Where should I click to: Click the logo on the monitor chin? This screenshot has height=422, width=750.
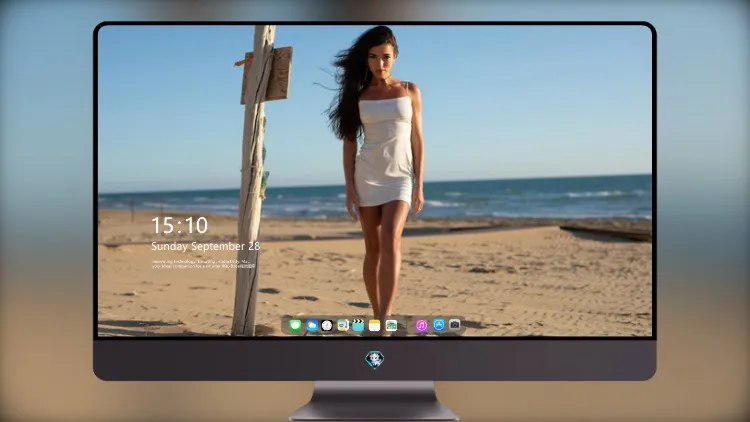(x=375, y=360)
